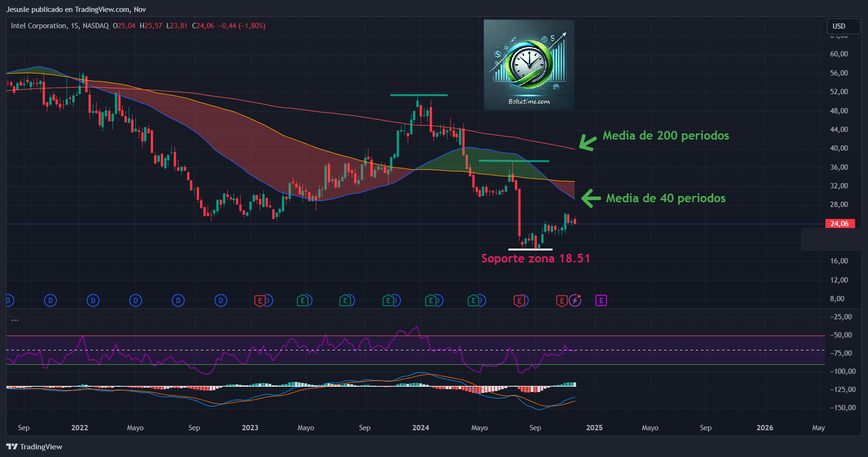Click the red 24,06 current price label
The width and height of the screenshot is (868, 457).
point(840,224)
